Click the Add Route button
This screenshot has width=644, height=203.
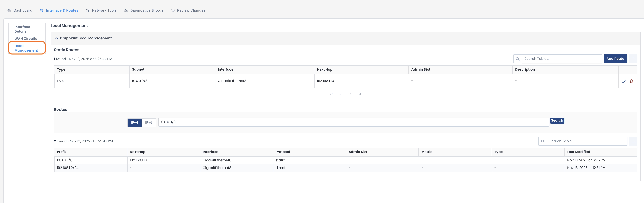coord(615,59)
